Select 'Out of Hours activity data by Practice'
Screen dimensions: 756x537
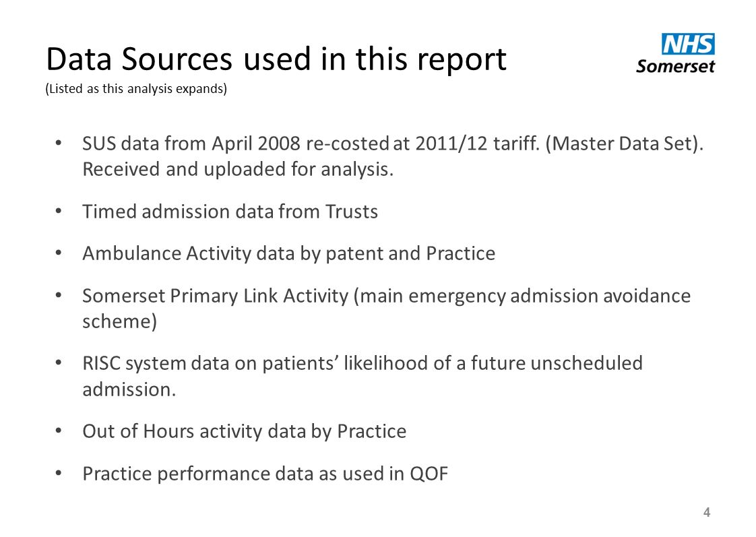[x=245, y=431]
